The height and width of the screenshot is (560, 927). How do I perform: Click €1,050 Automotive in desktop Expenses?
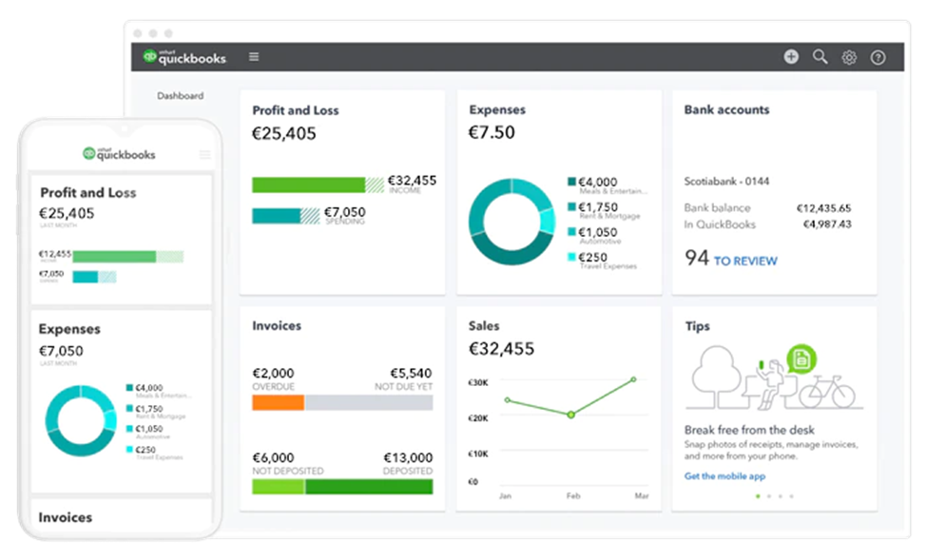[595, 236]
